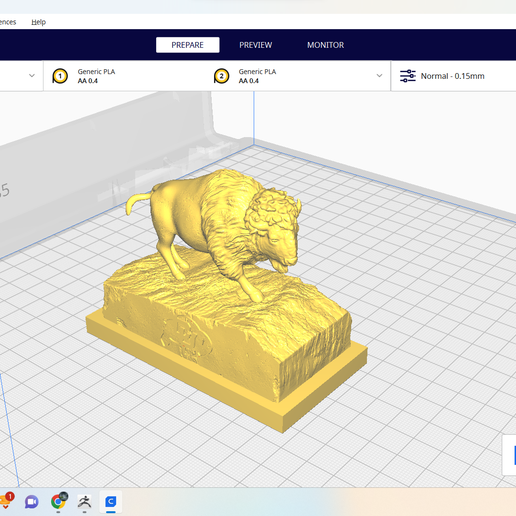Screen dimensions: 516x516
Task: Expand the printer selection dropdown chevron
Action: [x=32, y=76]
